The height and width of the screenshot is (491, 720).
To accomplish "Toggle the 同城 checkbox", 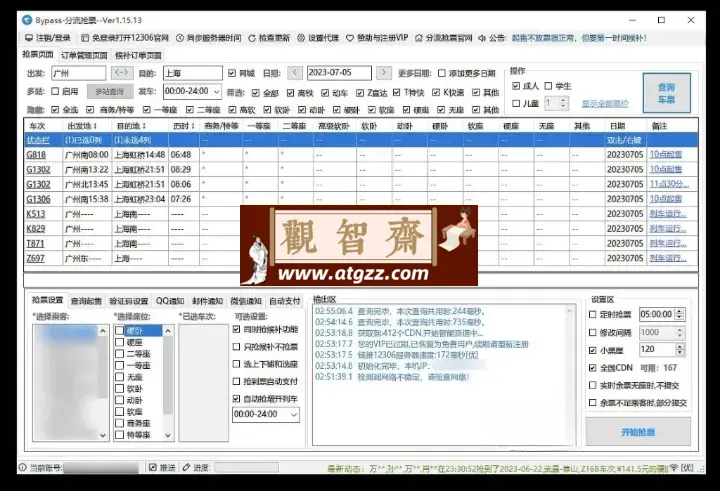I will (232, 73).
